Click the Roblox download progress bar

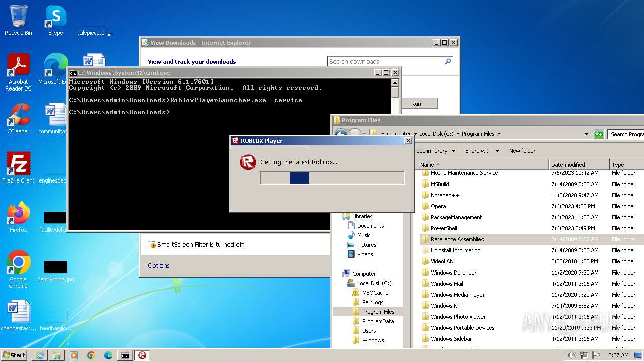332,178
